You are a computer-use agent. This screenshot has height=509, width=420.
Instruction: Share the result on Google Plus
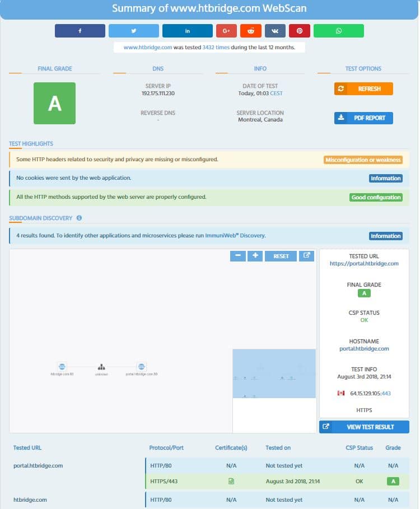(x=226, y=31)
